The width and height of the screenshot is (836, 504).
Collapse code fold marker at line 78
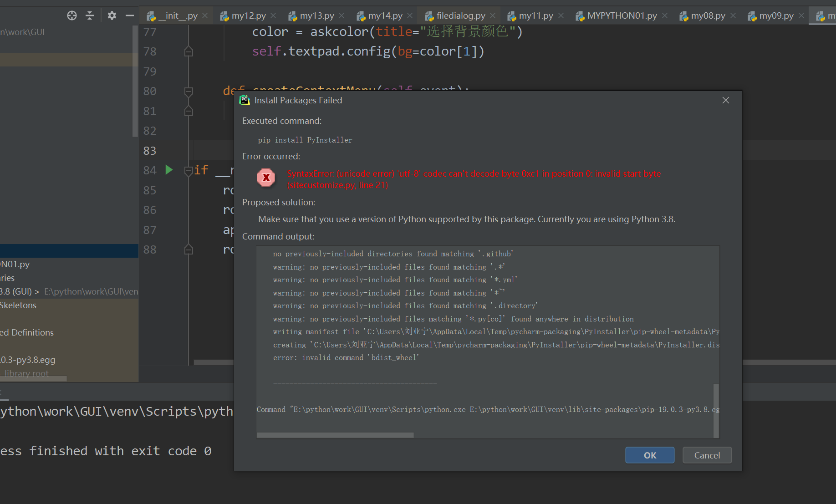(x=189, y=51)
